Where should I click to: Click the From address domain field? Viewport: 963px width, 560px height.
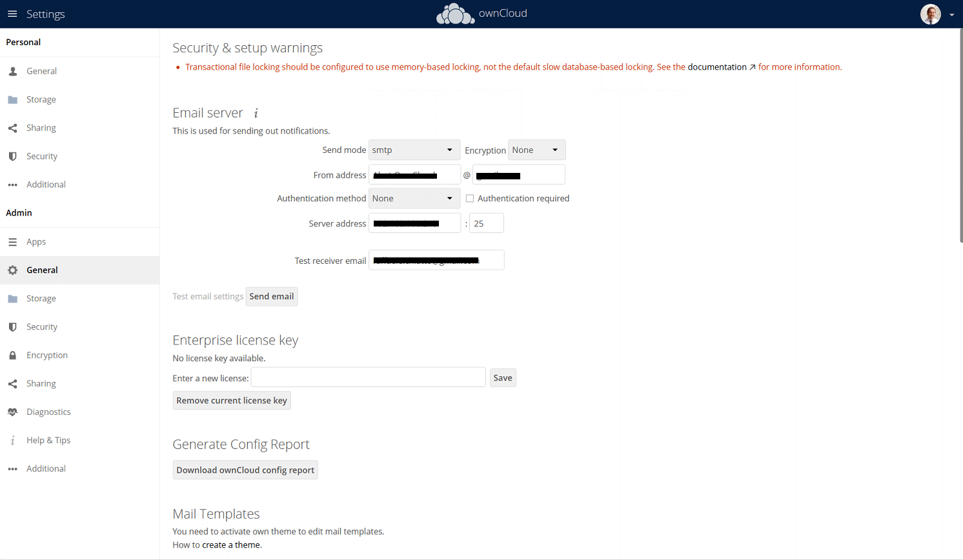pyautogui.click(x=519, y=174)
